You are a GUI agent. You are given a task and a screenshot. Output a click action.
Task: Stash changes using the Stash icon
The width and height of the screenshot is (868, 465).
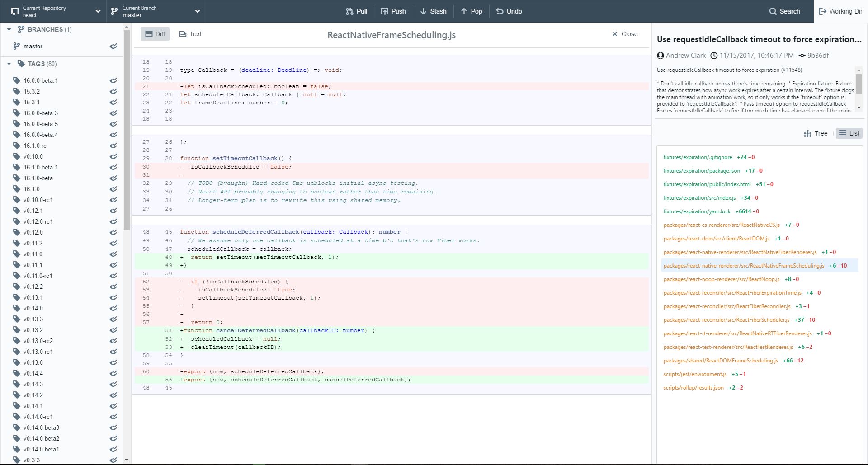click(x=423, y=11)
